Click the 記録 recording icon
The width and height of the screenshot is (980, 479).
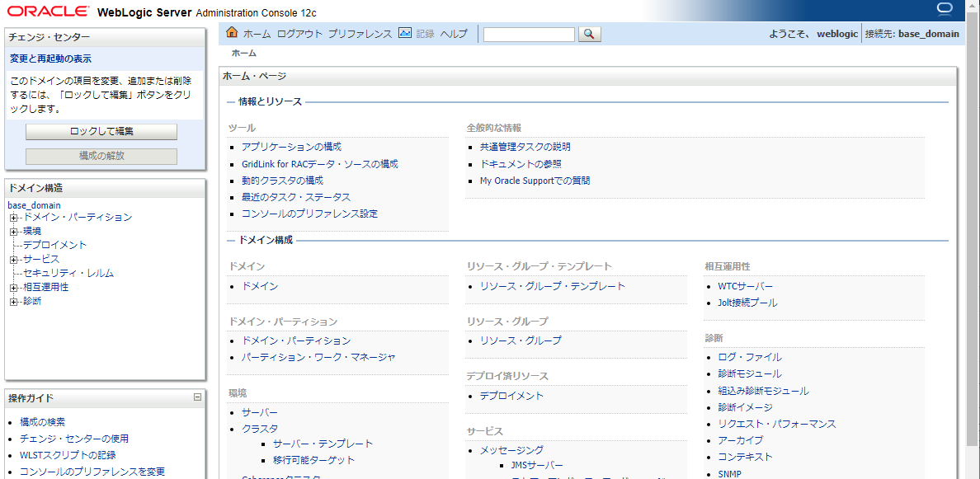coord(403,34)
